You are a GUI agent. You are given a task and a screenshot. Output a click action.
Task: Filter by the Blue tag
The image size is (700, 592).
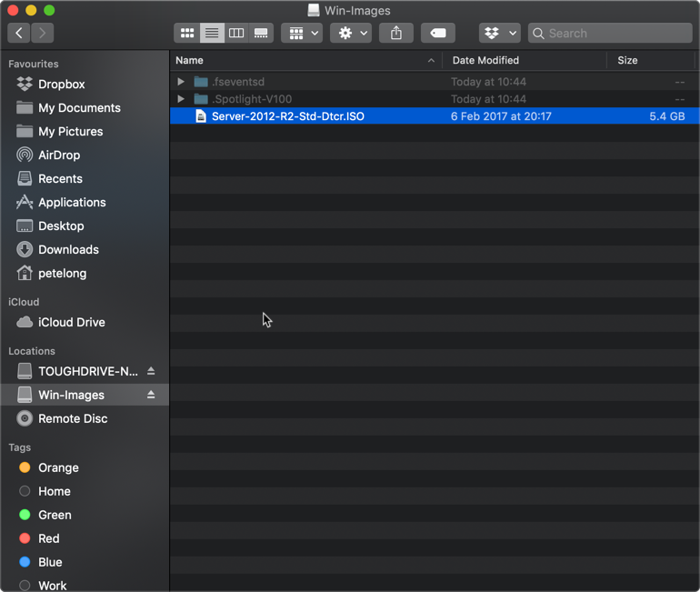tap(85, 562)
